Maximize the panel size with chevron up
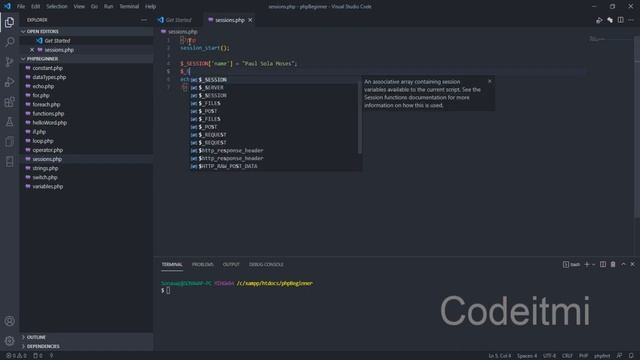Viewport: 640px width, 360px height. pyautogui.click(x=623, y=264)
